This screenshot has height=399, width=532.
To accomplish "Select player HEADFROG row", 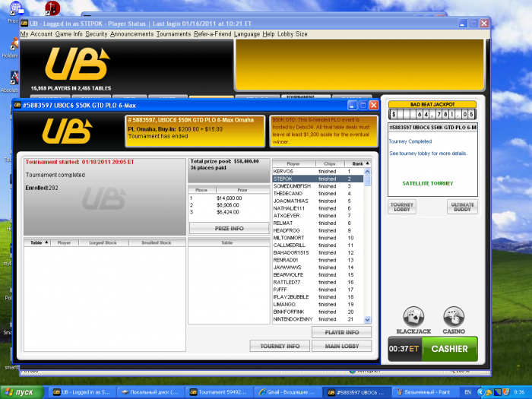I will point(318,230).
